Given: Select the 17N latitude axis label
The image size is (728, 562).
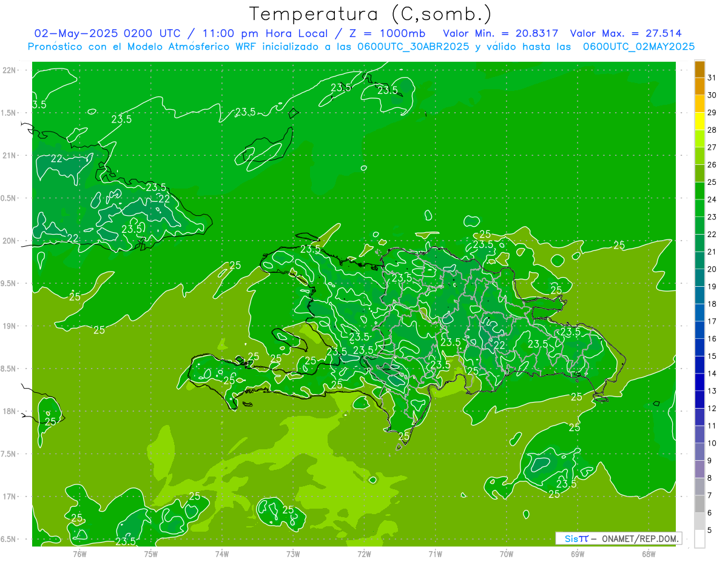Looking at the screenshot, I should click(x=10, y=497).
